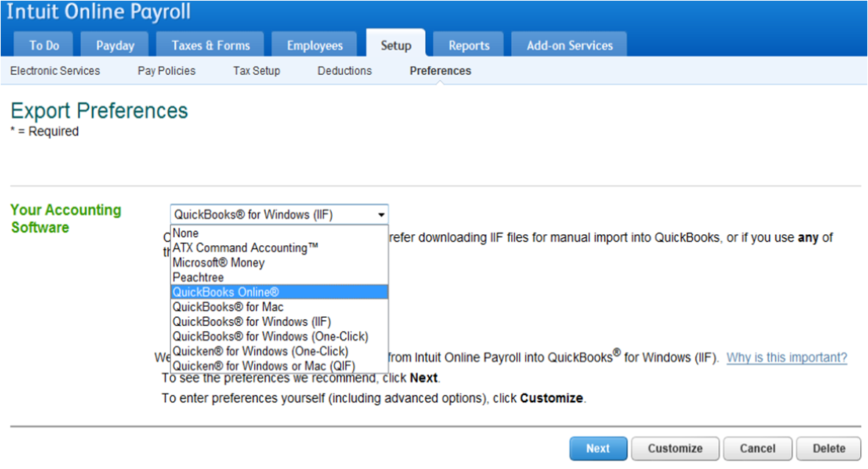This screenshot has width=868, height=469.
Task: Pick Quicken for Windows or Mac (QIF)
Action: (279, 366)
